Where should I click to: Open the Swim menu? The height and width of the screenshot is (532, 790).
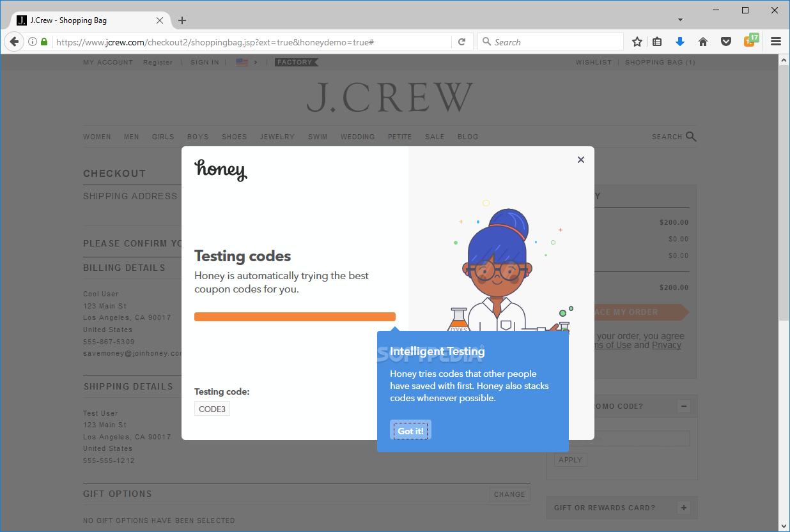click(318, 137)
